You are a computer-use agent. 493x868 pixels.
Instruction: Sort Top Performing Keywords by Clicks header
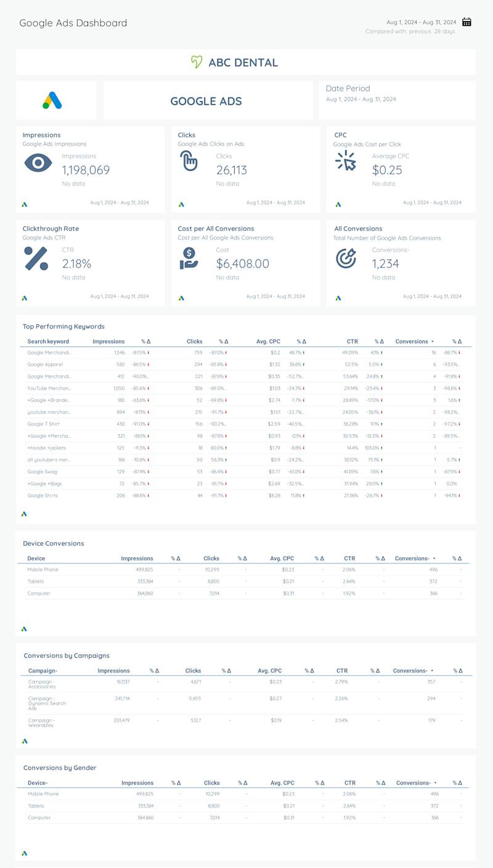195,342
